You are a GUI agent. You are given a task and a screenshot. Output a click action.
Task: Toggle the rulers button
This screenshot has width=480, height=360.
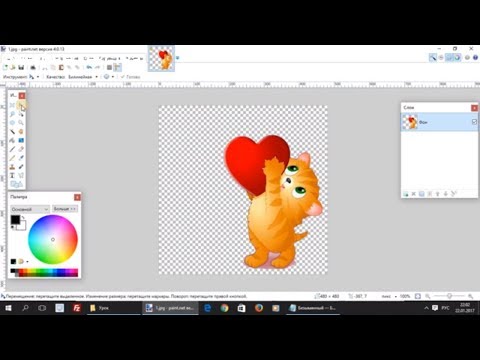pos(117,67)
